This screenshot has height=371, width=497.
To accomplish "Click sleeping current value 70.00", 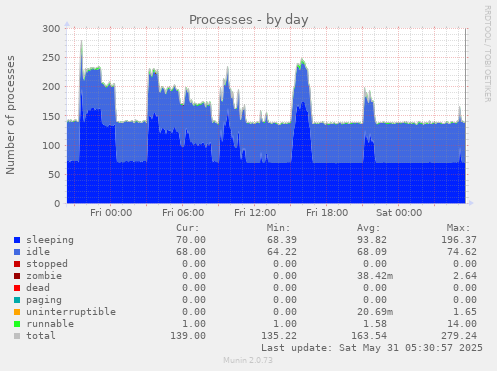I will (191, 240).
